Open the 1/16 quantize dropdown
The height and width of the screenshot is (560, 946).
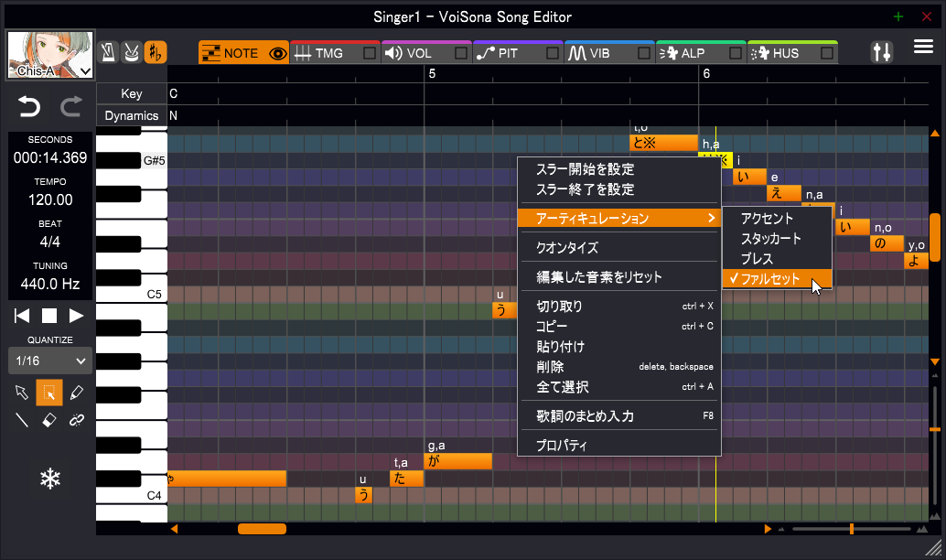[50, 361]
